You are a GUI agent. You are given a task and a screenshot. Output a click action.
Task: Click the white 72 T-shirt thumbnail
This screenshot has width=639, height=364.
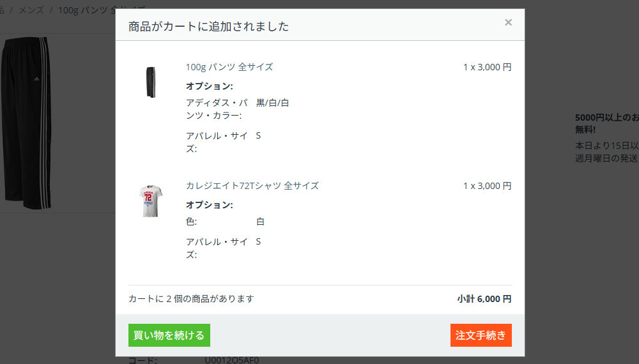pos(150,201)
